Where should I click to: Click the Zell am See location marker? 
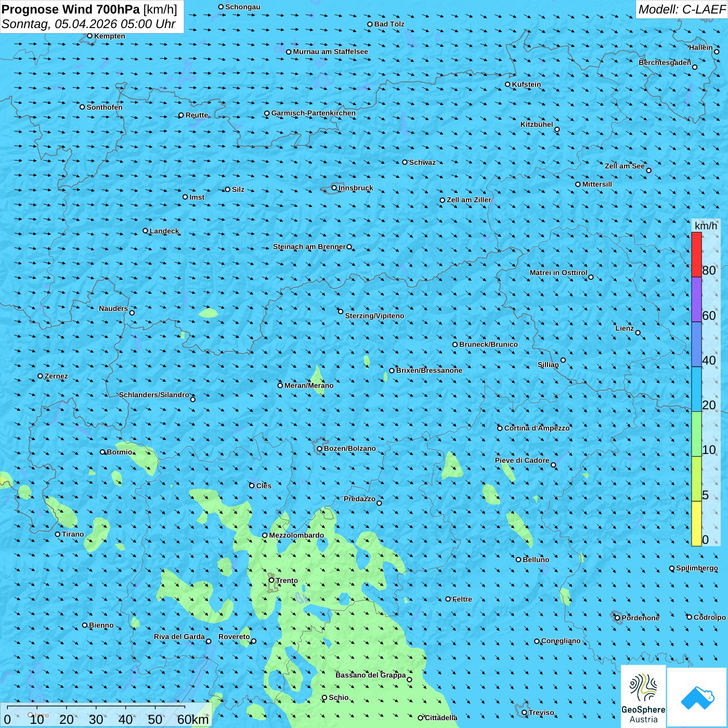pos(648,171)
